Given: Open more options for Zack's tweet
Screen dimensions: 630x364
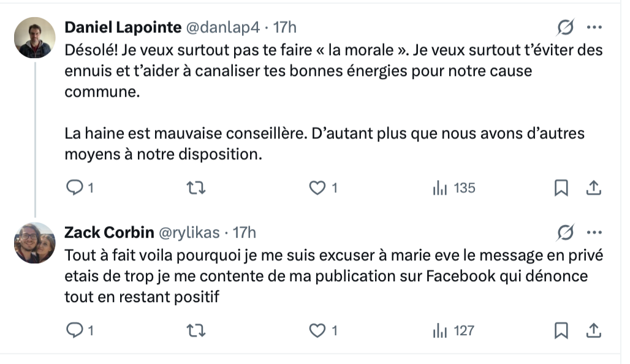Looking at the screenshot, I should 594,233.
